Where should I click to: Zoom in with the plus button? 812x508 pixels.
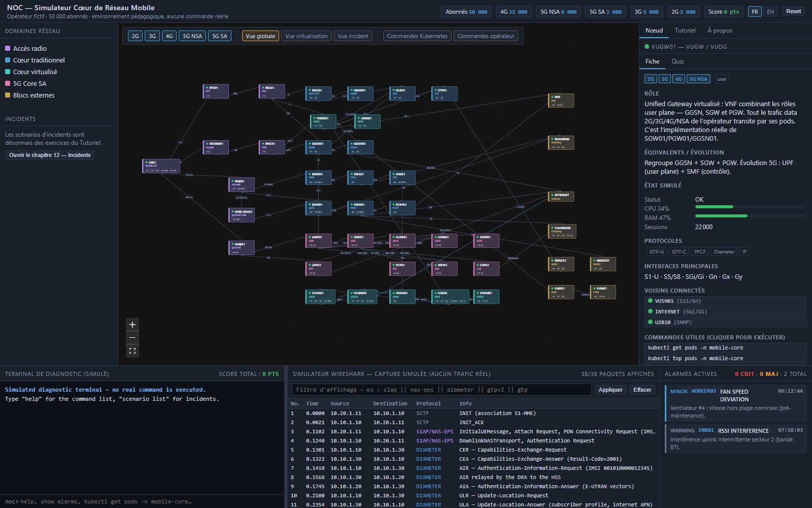pyautogui.click(x=132, y=325)
